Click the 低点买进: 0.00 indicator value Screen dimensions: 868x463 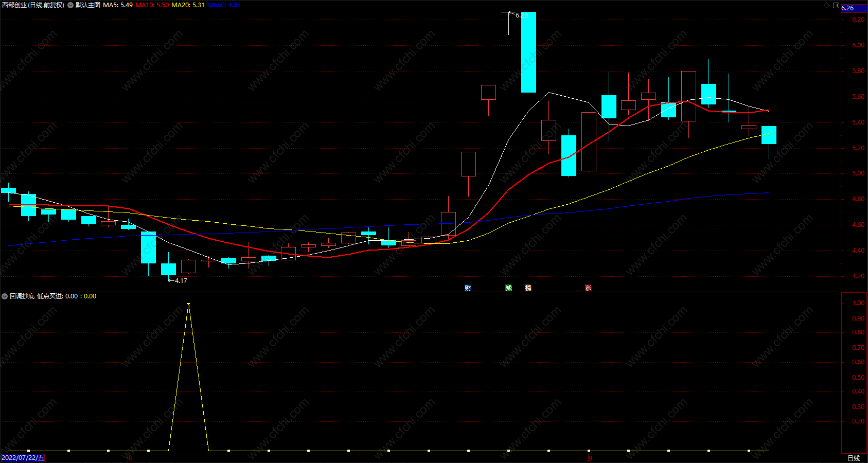58,296
